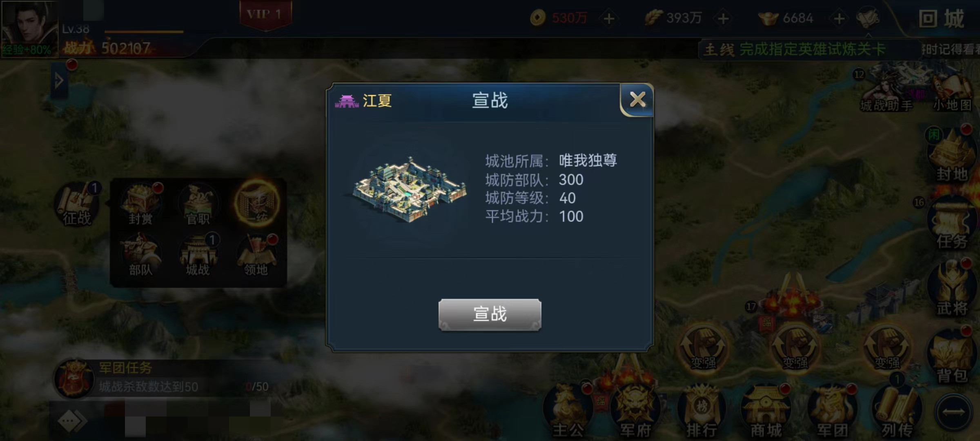Expand the chat bar double arrow
The image size is (980, 441).
tap(72, 421)
